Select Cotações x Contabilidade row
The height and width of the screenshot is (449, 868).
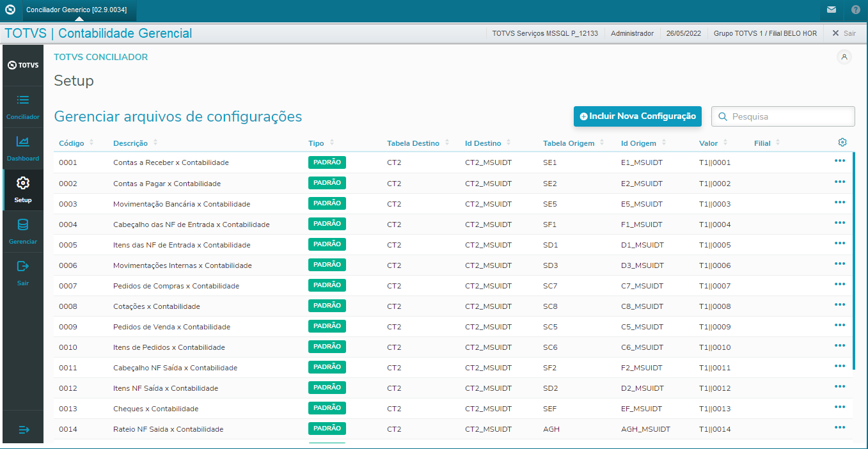pos(453,306)
